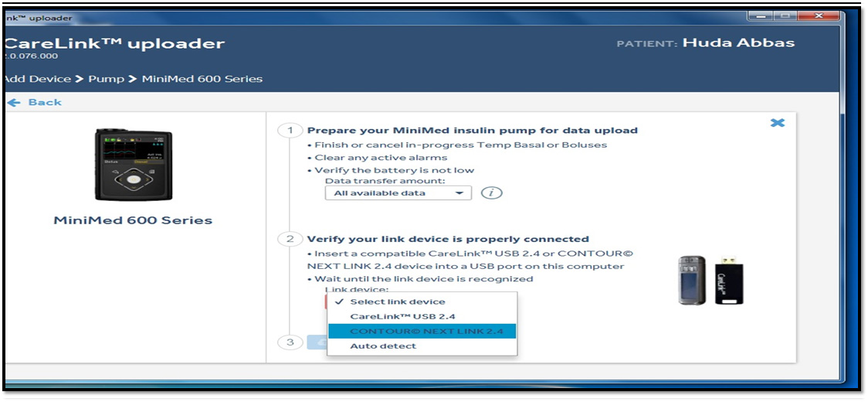Close the instructions panel with blue X

click(x=778, y=124)
